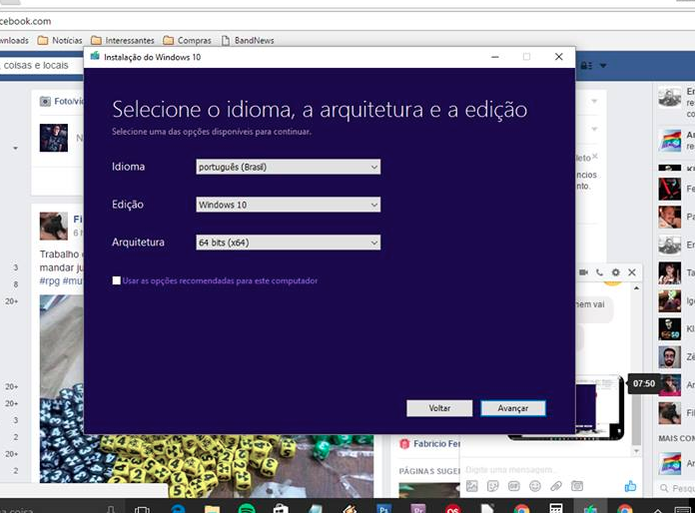
Task: Open Microsoft Store from the taskbar
Action: pos(281,508)
